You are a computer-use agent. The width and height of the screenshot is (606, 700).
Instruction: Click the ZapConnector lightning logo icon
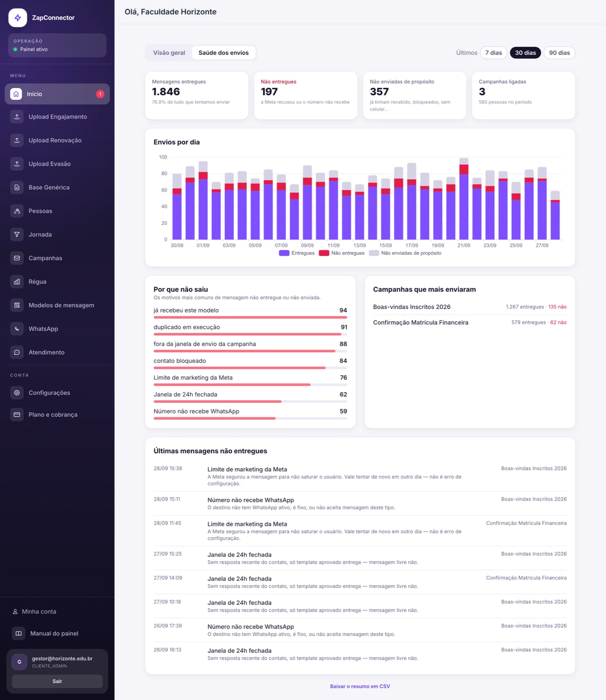click(18, 17)
